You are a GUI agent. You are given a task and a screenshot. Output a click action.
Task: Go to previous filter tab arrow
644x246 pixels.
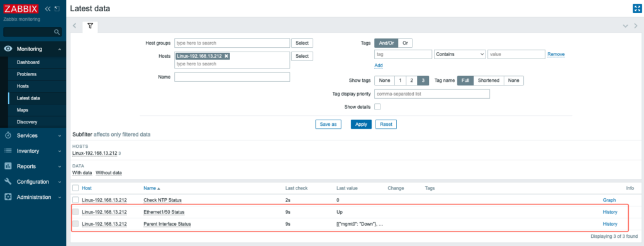(x=75, y=26)
